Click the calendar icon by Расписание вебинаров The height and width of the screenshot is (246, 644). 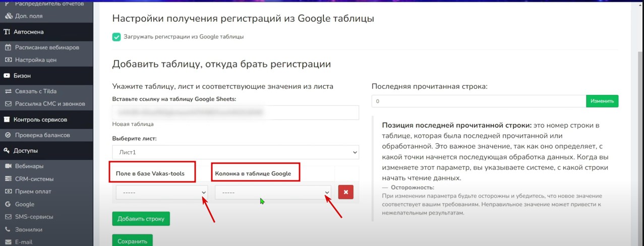coord(8,47)
